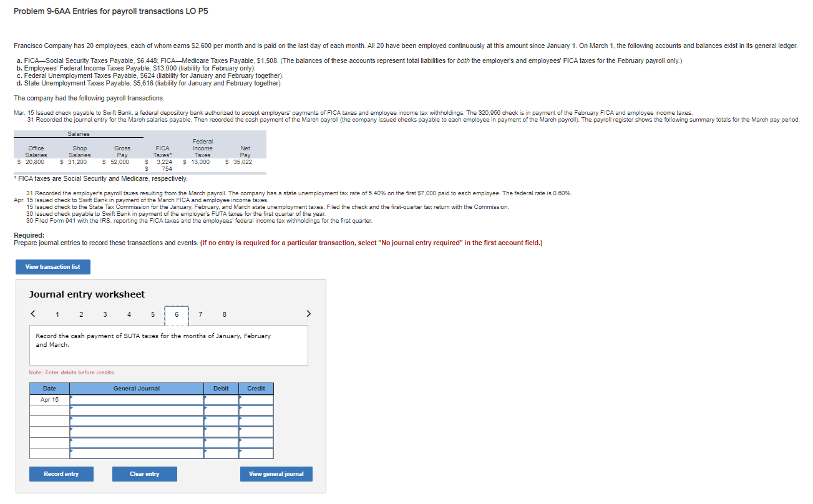Click the Record entry button
The height and width of the screenshot is (504, 813).
tap(61, 473)
